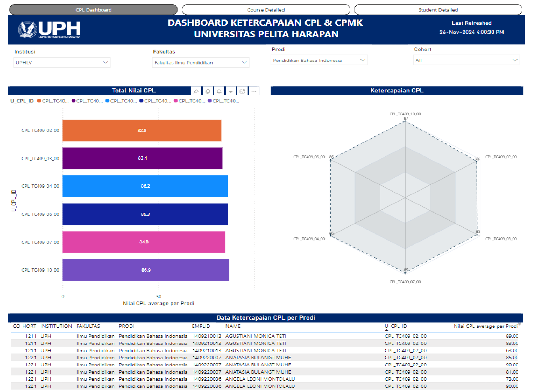Image resolution: width=535 pixels, height=392 pixels.
Task: Click Data Ketercapaian CPL per Prodi title
Action: (266, 318)
